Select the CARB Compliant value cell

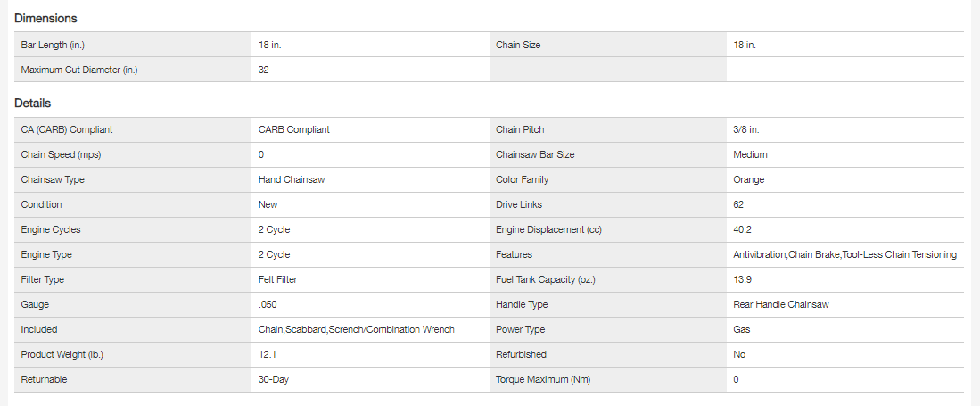294,129
